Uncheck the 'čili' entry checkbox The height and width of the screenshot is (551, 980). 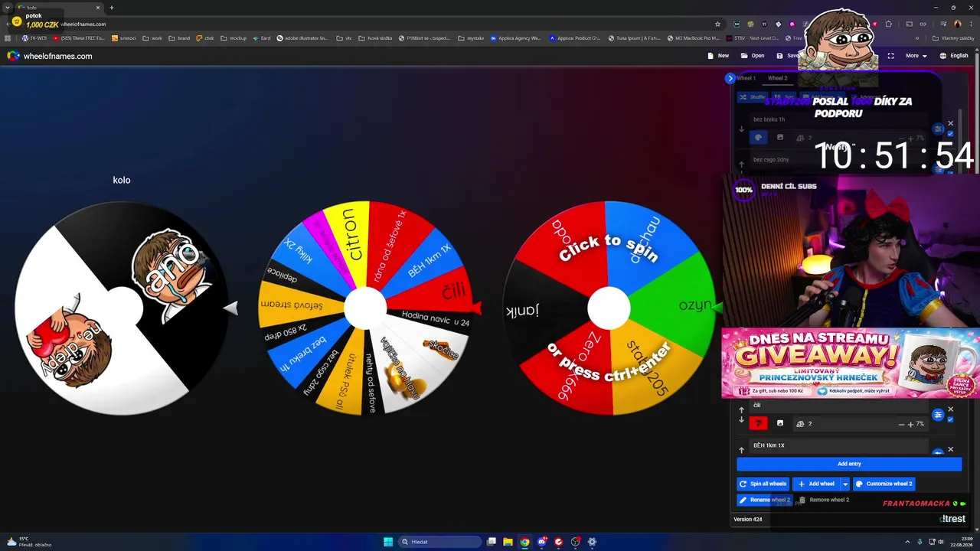click(x=951, y=419)
